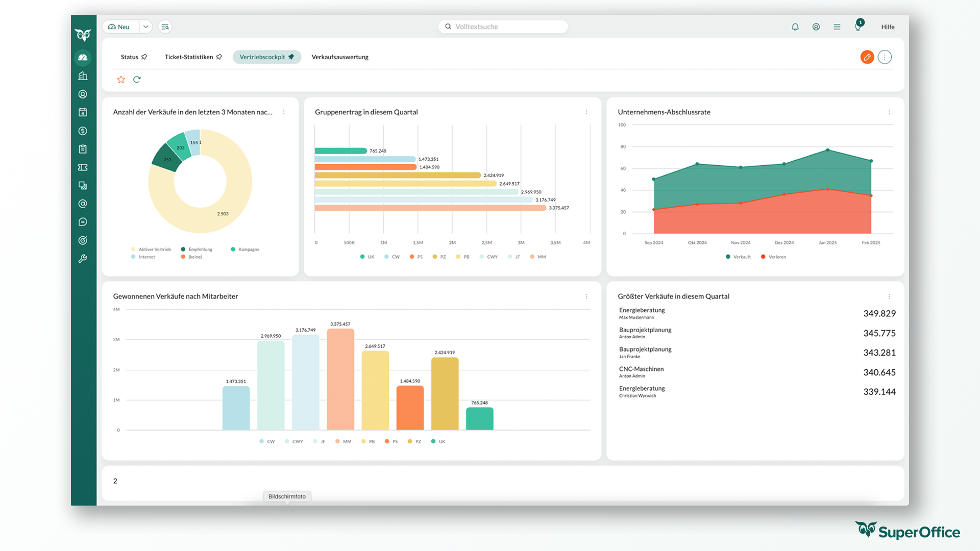Switch to Verkaufsauswertung tab
This screenshot has width=980, height=551.
click(x=340, y=57)
